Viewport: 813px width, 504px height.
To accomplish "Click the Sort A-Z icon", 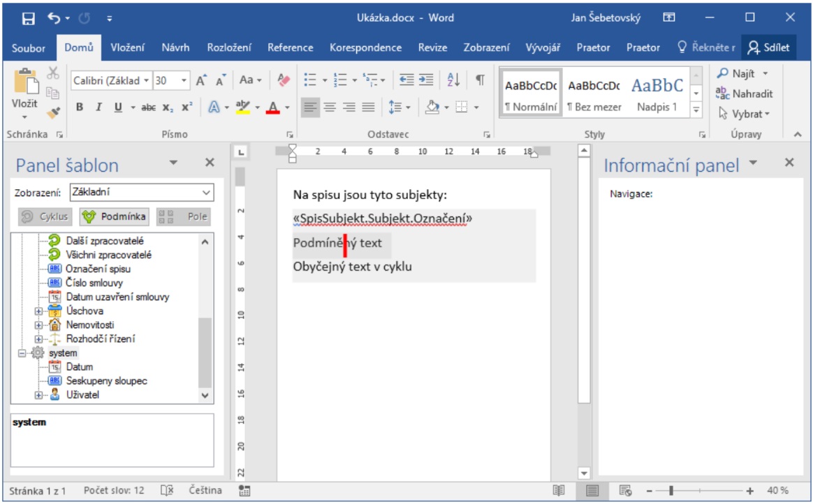I will coord(452,80).
